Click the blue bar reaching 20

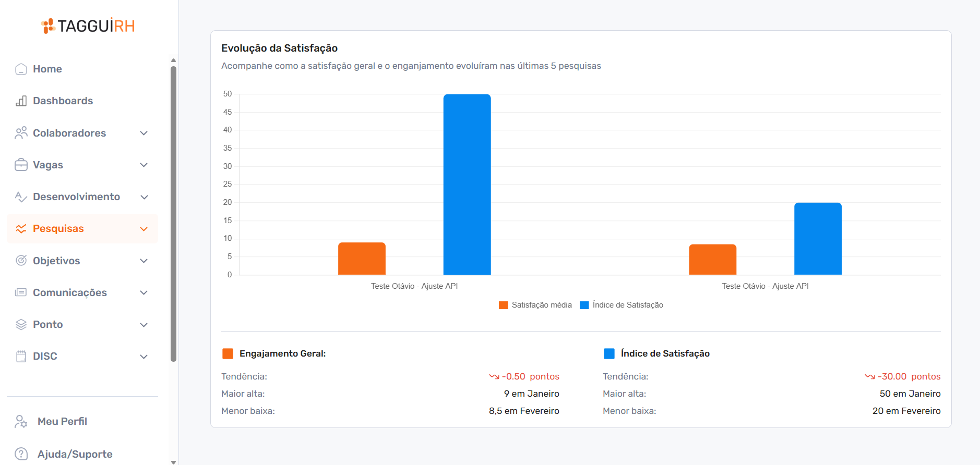(818, 239)
